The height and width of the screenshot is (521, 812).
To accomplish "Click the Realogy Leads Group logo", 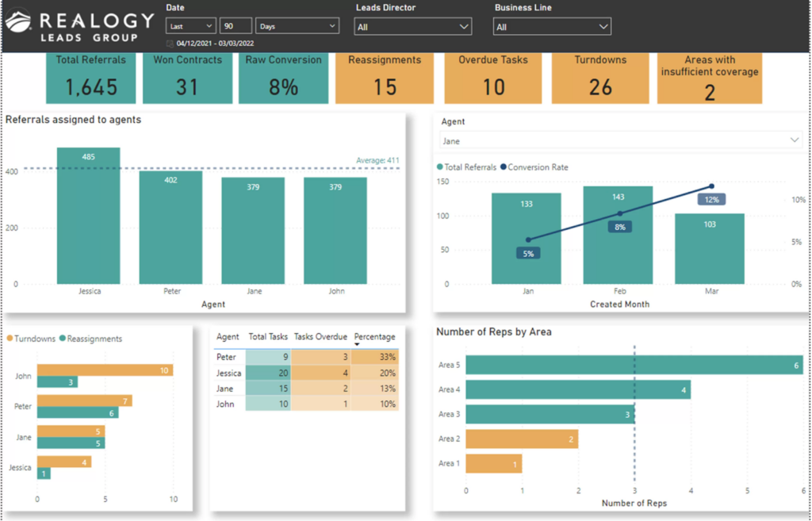I will tap(77, 24).
